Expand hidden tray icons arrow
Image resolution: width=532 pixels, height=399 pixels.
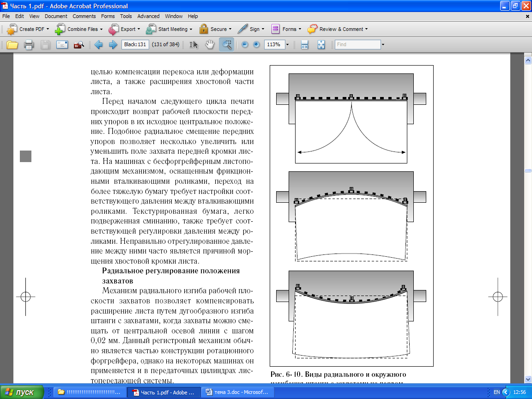click(x=506, y=392)
